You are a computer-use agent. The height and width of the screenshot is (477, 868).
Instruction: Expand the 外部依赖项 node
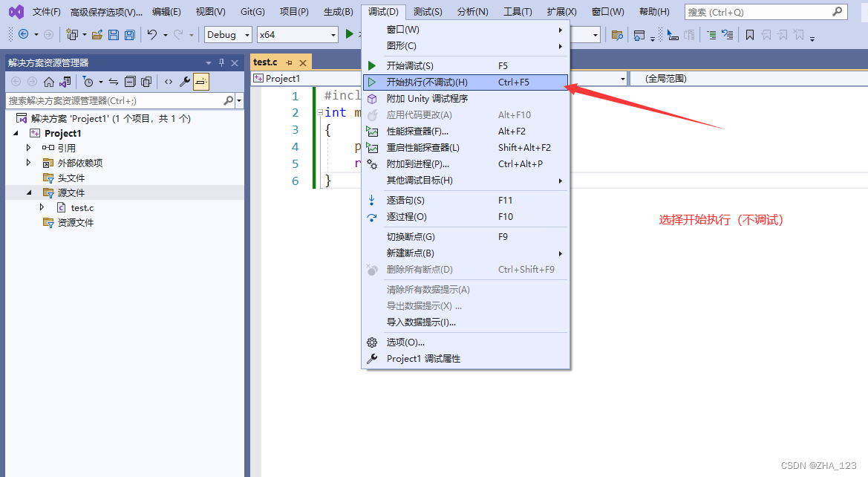coord(29,162)
